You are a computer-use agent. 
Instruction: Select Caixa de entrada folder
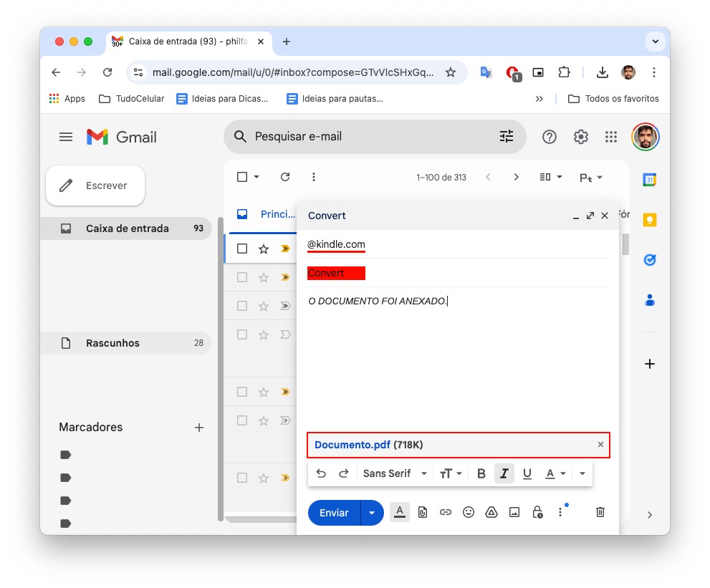point(127,228)
